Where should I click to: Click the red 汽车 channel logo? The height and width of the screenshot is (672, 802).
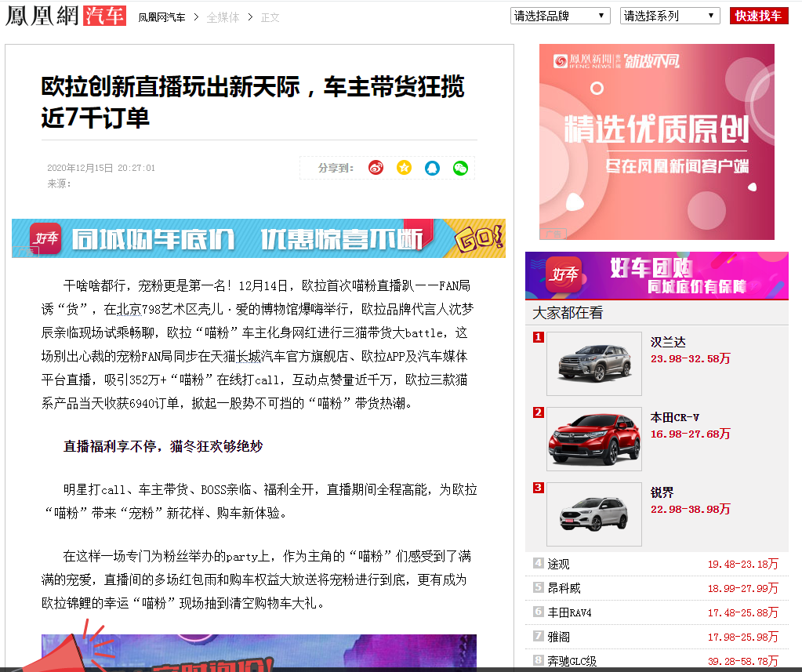[x=104, y=16]
